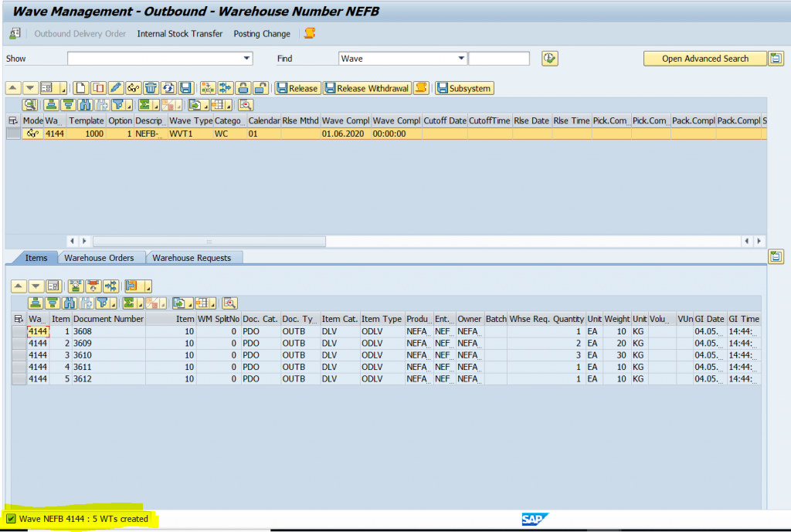Click binoculars Find icon in Items table toolbar
The image size is (791, 532).
pyautogui.click(x=70, y=303)
